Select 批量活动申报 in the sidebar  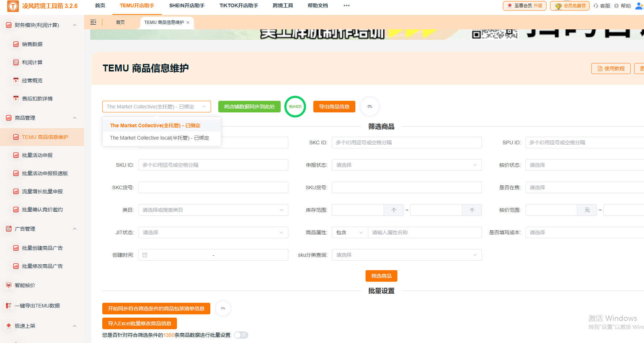click(x=38, y=155)
